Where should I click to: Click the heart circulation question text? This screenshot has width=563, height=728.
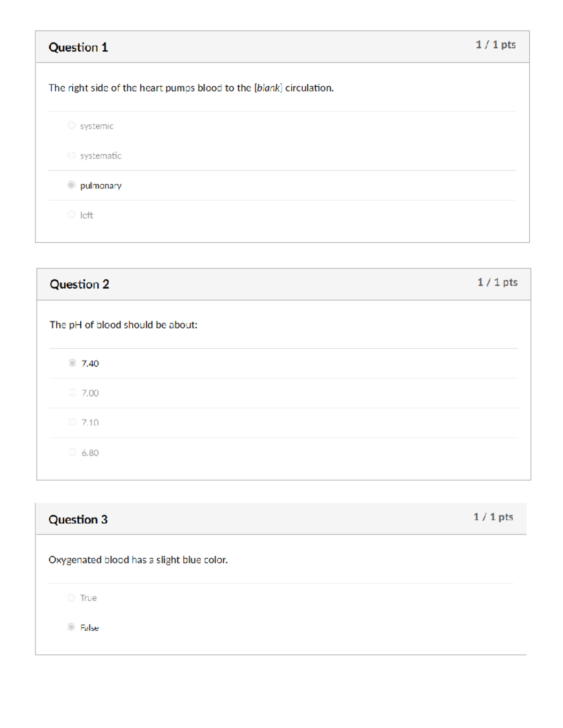click(x=191, y=88)
